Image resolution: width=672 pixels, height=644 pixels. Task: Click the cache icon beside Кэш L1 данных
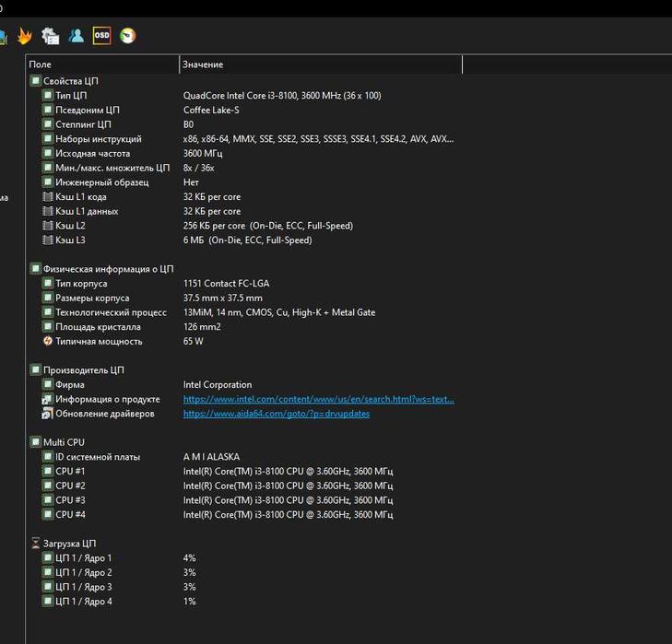[x=48, y=211]
